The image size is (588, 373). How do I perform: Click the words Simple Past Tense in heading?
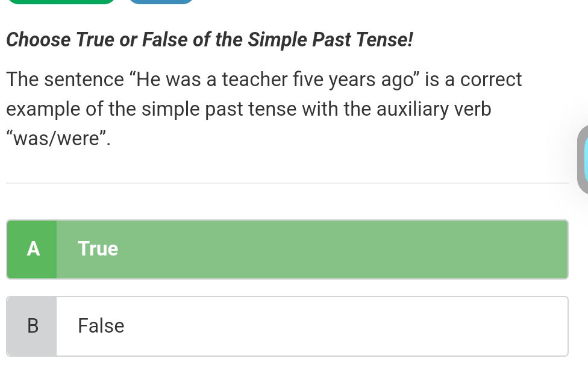pyautogui.click(x=330, y=39)
